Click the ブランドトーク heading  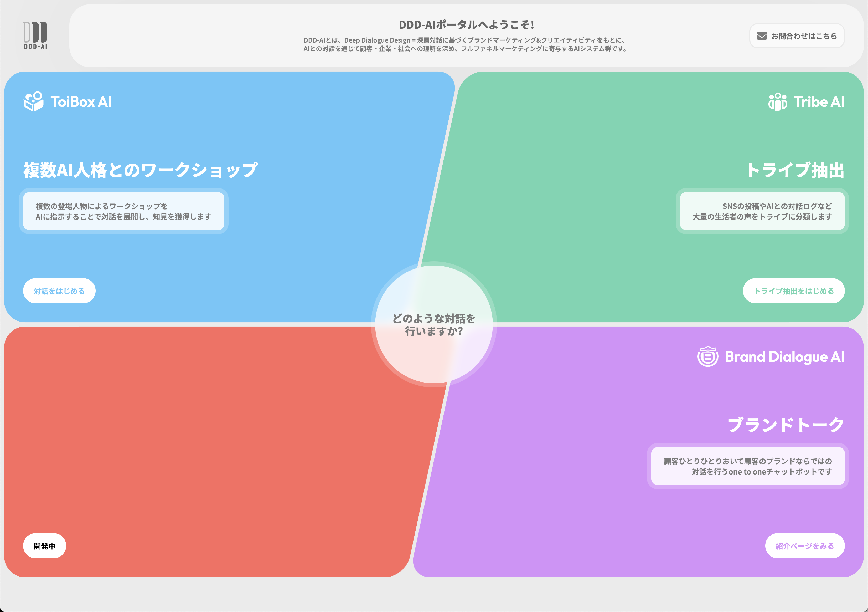(786, 425)
